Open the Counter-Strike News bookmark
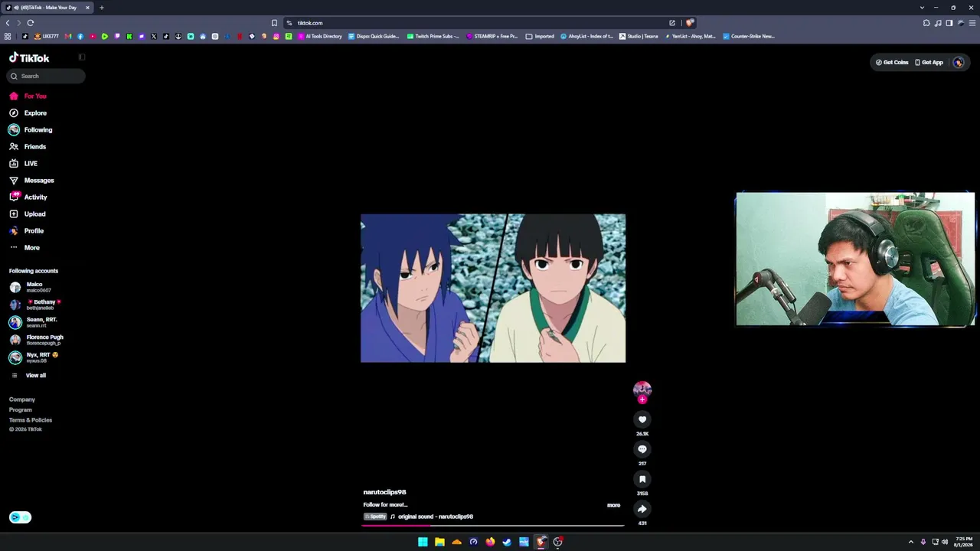 (x=749, y=36)
